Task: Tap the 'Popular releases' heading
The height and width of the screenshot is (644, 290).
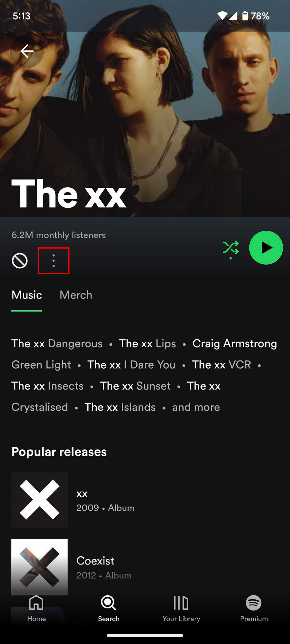Action: tap(59, 452)
